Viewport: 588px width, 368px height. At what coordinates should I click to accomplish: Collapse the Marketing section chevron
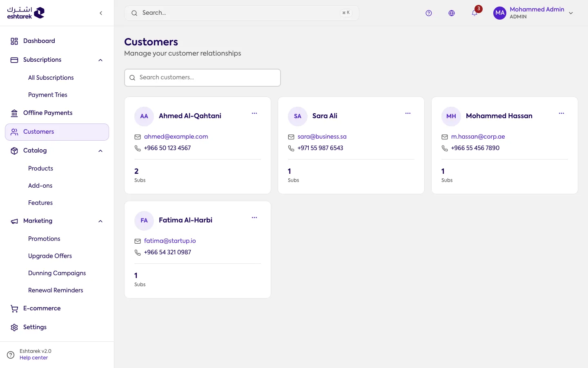coord(100,221)
